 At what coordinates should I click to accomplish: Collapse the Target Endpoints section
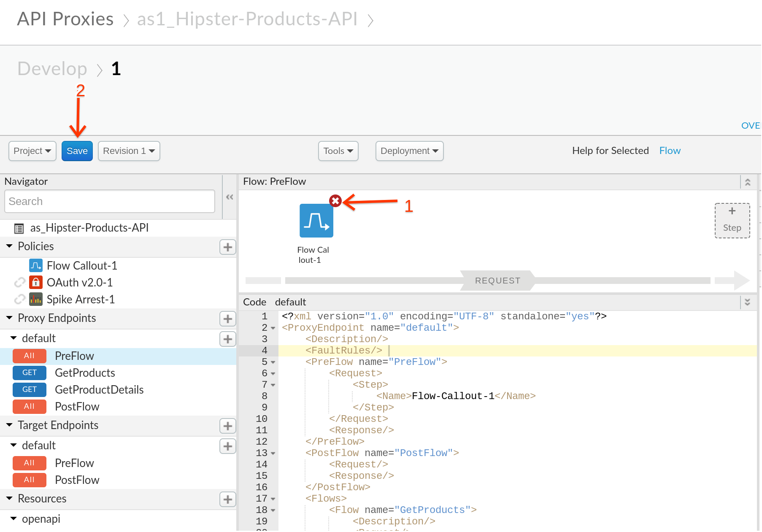click(9, 425)
